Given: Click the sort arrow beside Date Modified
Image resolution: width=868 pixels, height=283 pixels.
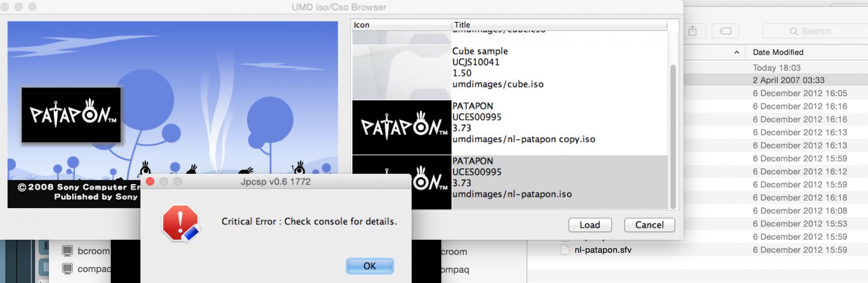Looking at the screenshot, I should point(737,52).
